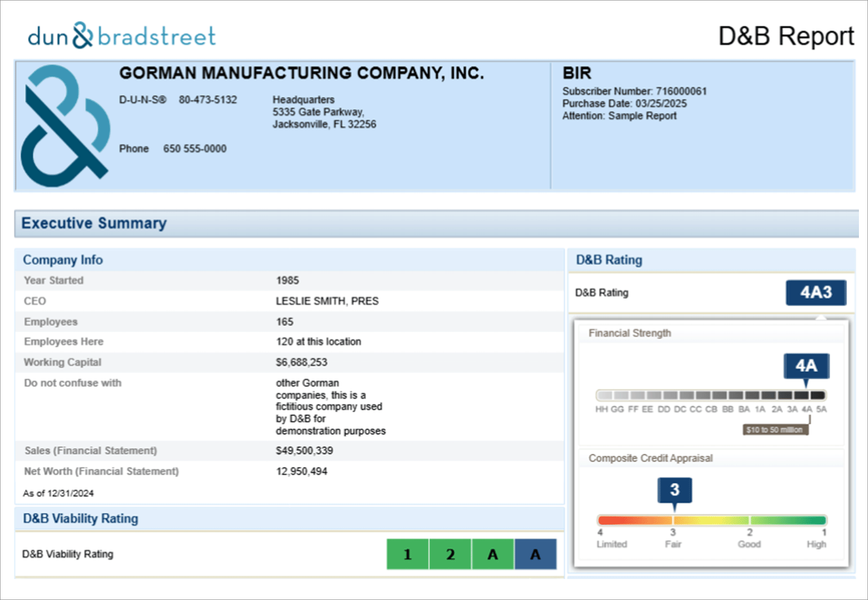Screen dimensions: 868x600
Task: Click "Attention: Sample Report" line
Action: 619,116
